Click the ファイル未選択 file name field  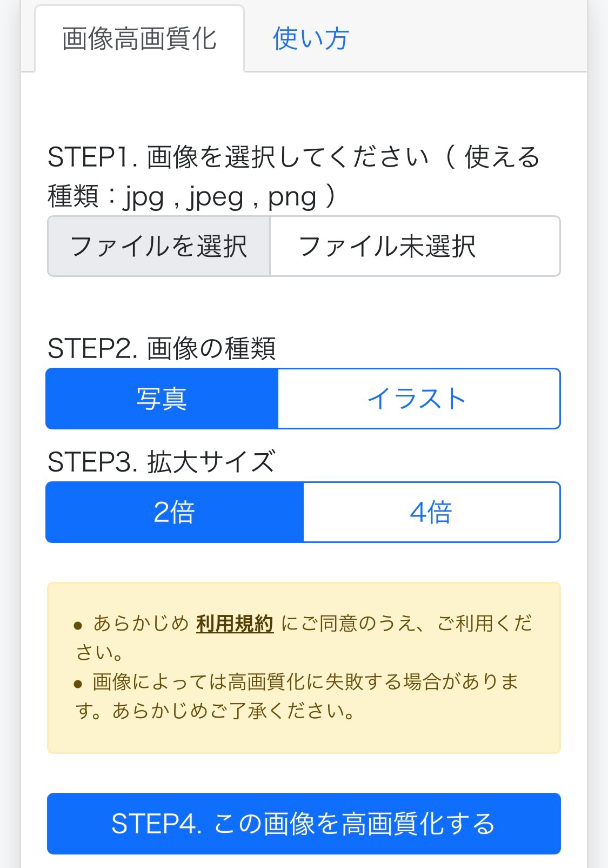(415, 247)
